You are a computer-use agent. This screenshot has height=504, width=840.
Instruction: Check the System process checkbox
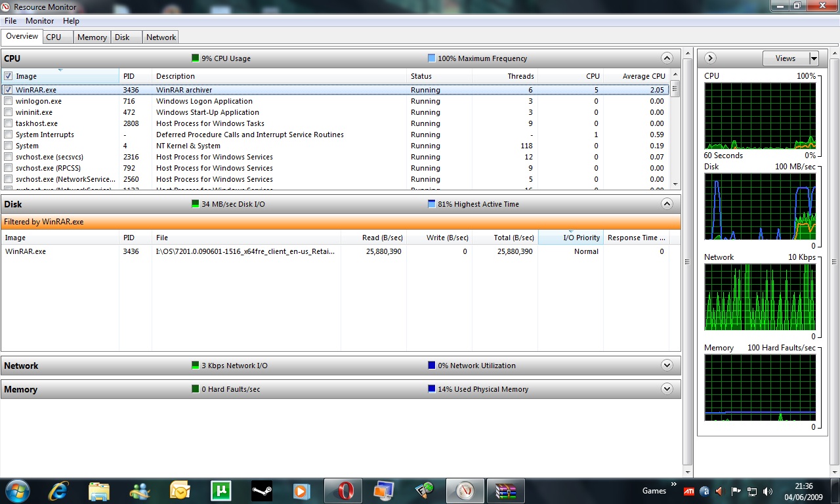click(x=9, y=146)
